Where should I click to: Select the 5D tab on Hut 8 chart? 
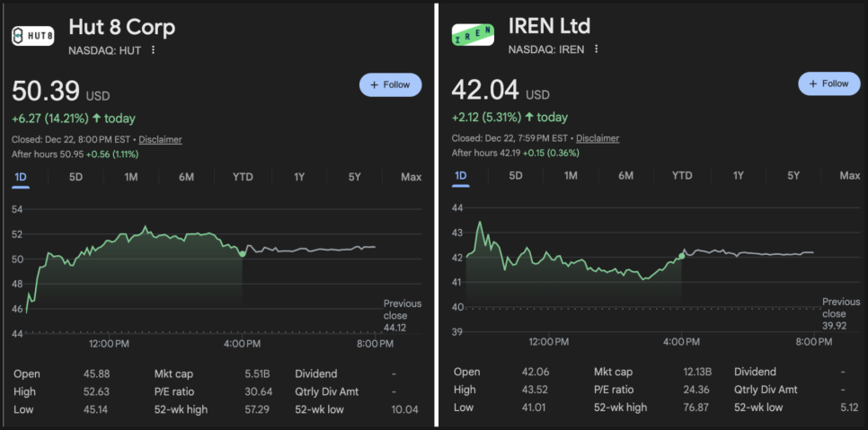[76, 177]
